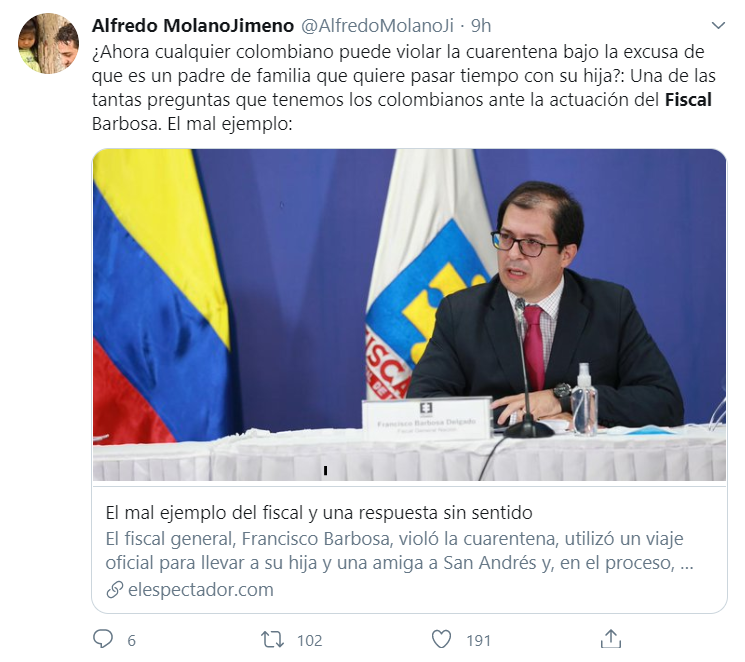Viewport: 745px width, 662px height.
Task: View the 6 replies count
Action: [x=132, y=641]
